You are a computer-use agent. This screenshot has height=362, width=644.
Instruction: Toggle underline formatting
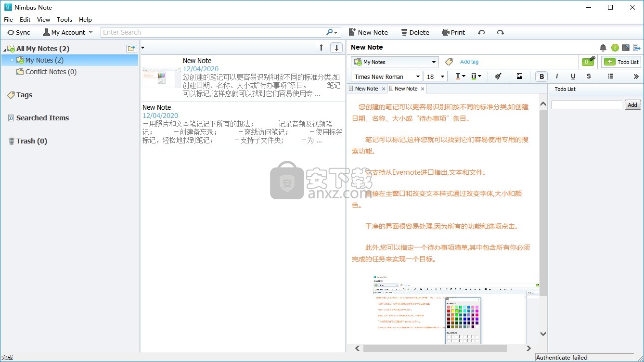573,77
